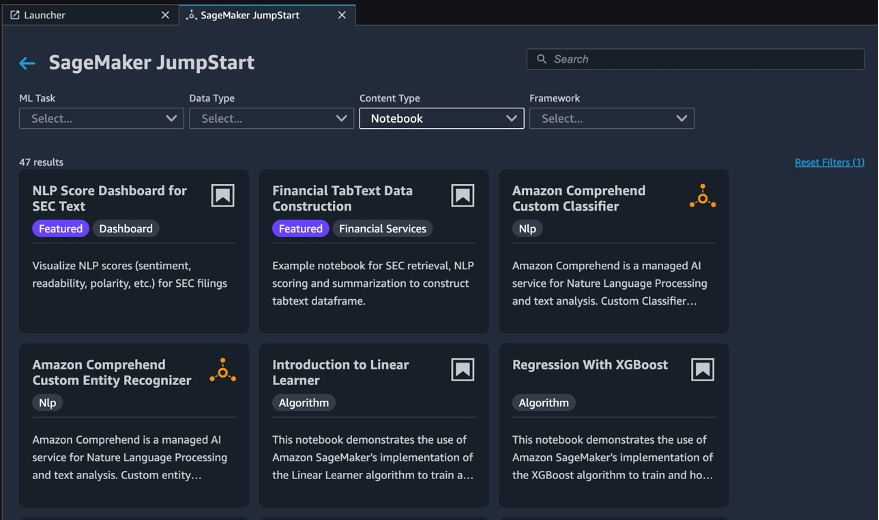Open Amazon Comprehend Custom Entity Recognizer title
The height and width of the screenshot is (520, 879).
pyautogui.click(x=112, y=373)
